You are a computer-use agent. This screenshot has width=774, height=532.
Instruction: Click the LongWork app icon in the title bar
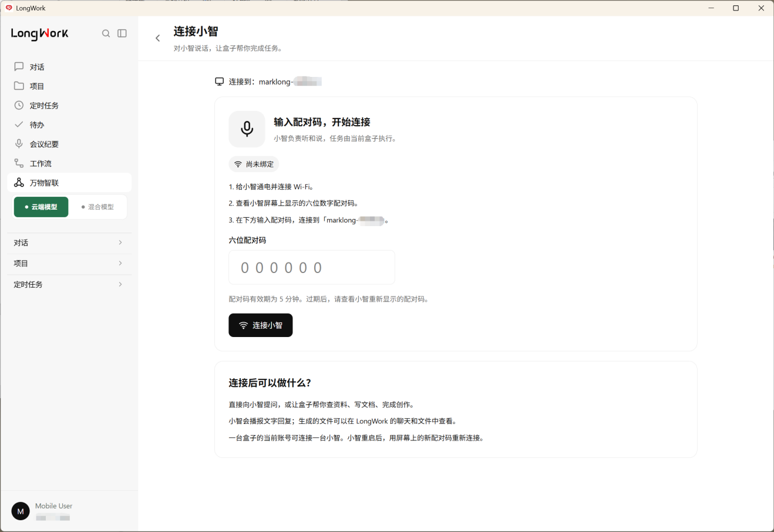[x=9, y=8]
